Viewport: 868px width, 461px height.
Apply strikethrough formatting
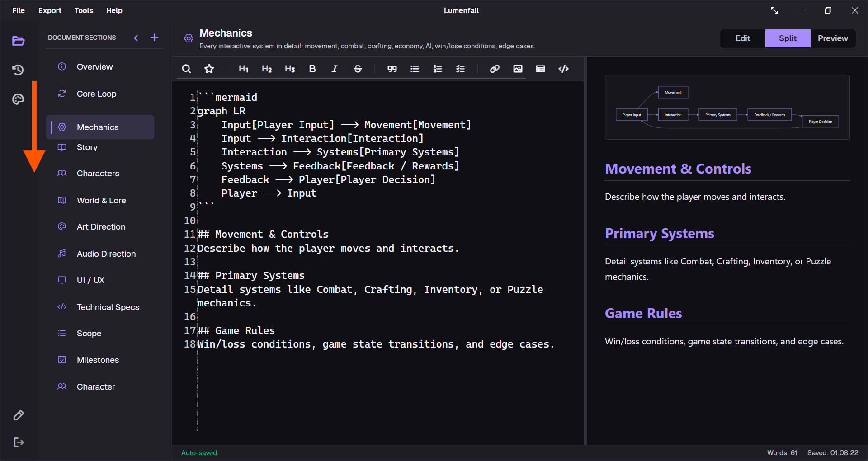pos(358,69)
